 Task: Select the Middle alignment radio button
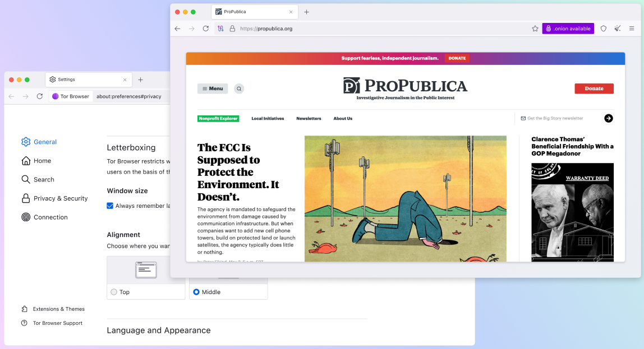196,292
